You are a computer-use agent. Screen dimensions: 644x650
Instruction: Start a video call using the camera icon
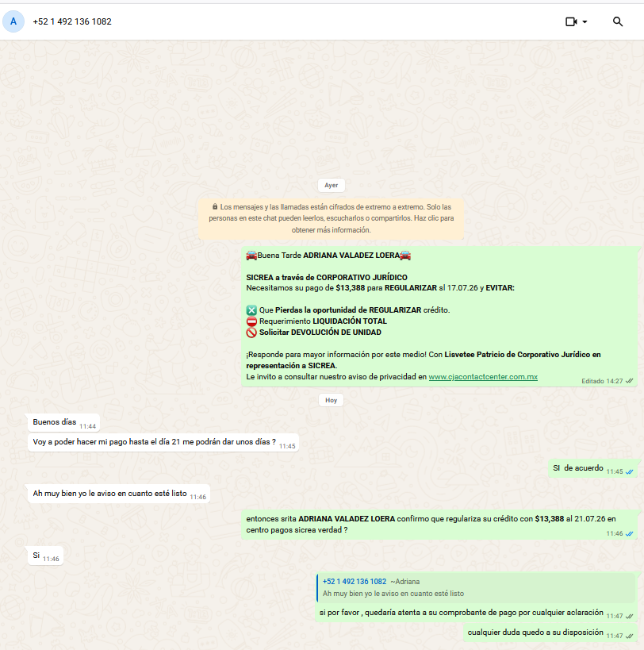pyautogui.click(x=571, y=21)
